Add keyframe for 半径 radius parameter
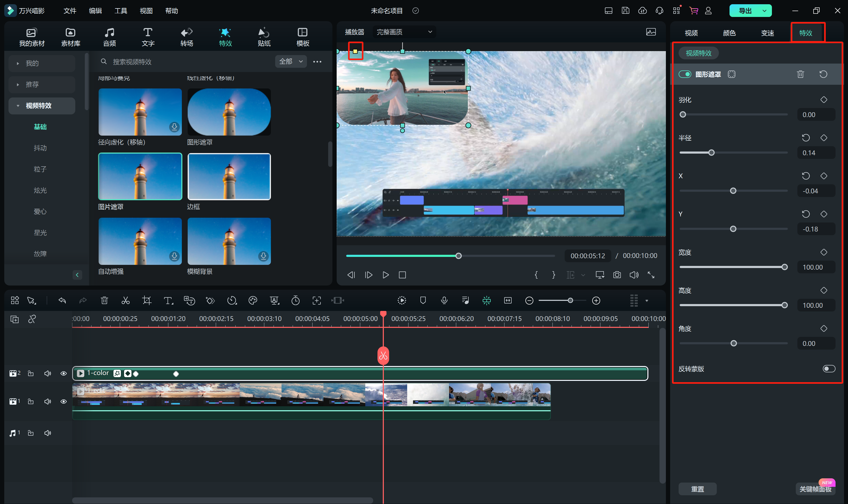 click(x=824, y=138)
